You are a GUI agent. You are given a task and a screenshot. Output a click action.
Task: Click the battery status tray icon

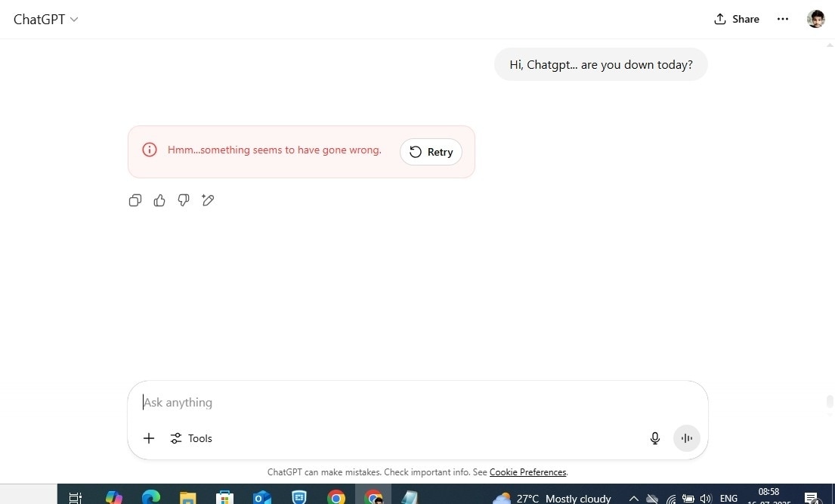click(x=688, y=499)
